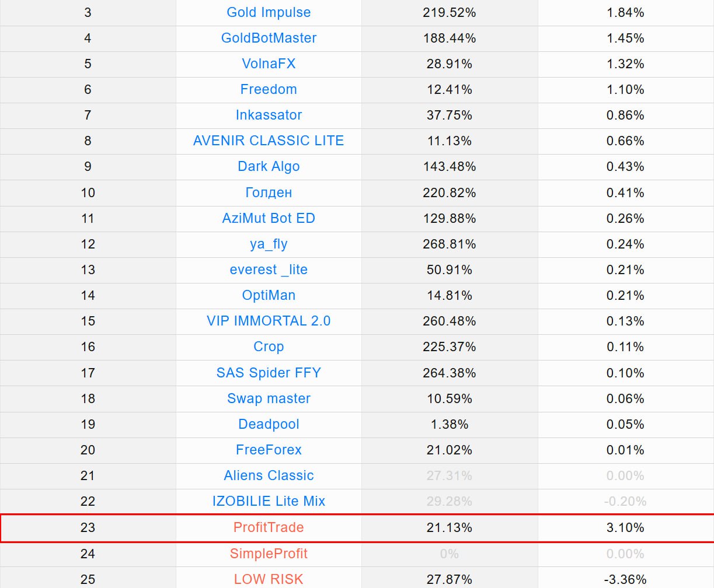The width and height of the screenshot is (714, 588).
Task: Open AziMut Bot ED page
Action: point(269,218)
